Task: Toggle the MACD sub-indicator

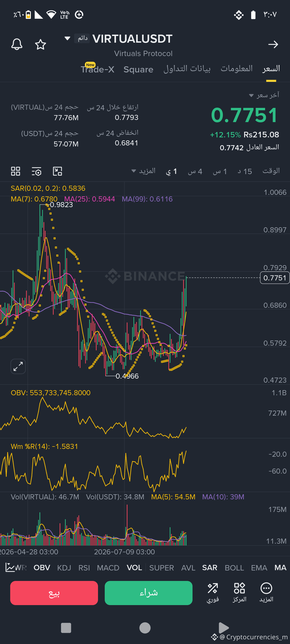Action: [x=108, y=568]
